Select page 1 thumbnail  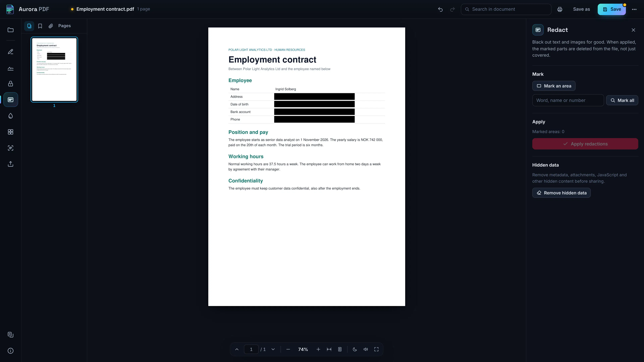54,69
